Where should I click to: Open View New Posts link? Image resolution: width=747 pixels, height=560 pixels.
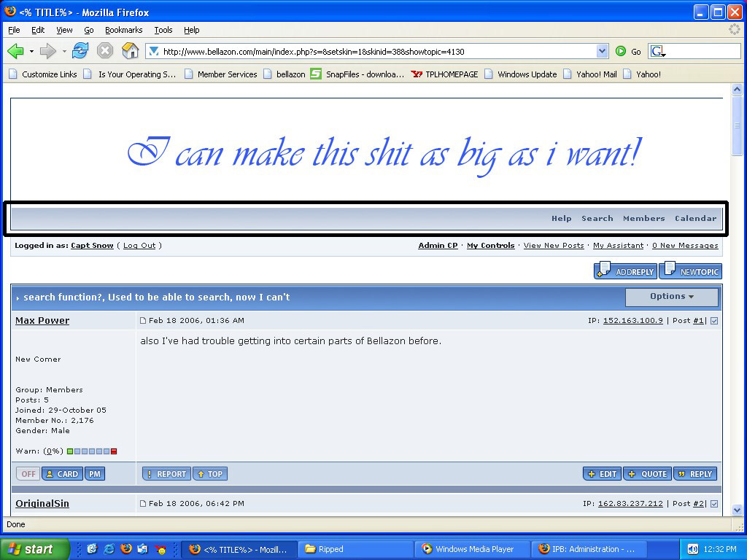click(554, 246)
